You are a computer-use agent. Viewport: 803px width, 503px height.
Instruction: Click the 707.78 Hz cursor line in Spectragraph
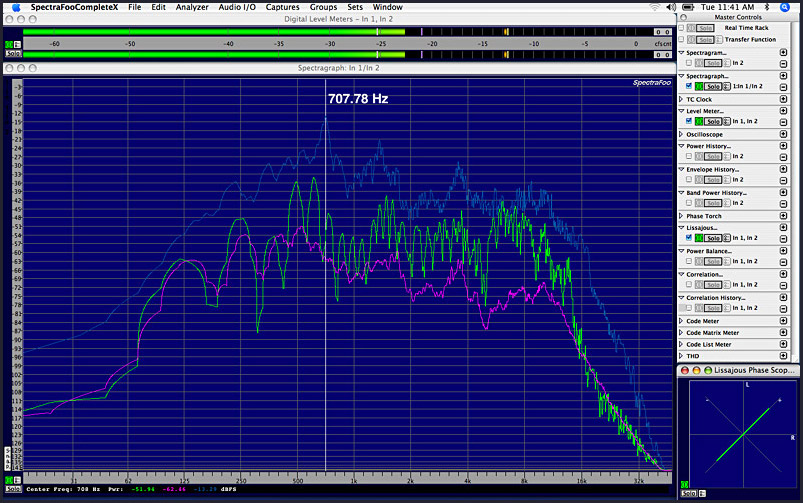(325, 275)
